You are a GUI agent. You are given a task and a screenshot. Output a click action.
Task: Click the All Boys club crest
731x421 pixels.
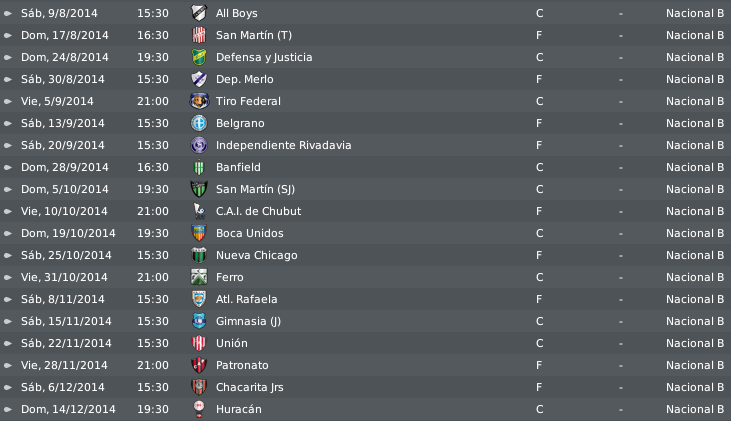click(x=199, y=13)
